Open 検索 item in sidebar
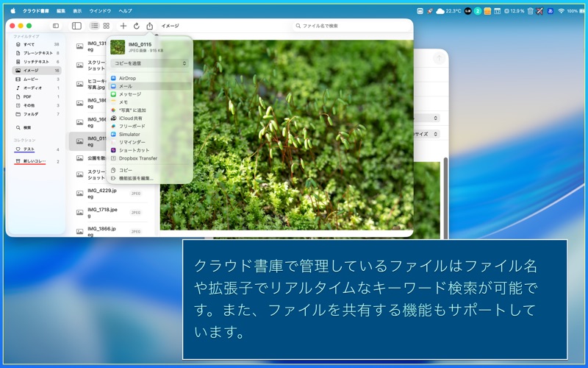Screen dimensions: 588x368 [x=37, y=127]
